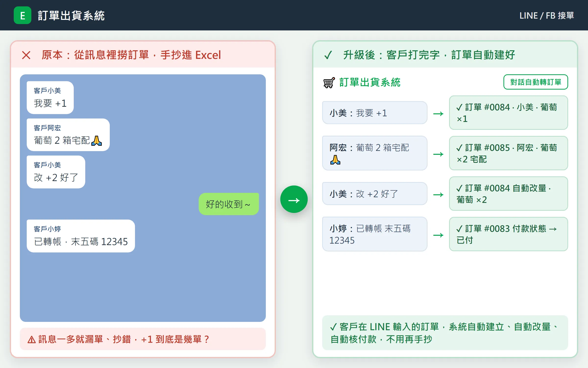The height and width of the screenshot is (368, 588).
Task: Click the green circular arrow button
Action: coord(294,199)
